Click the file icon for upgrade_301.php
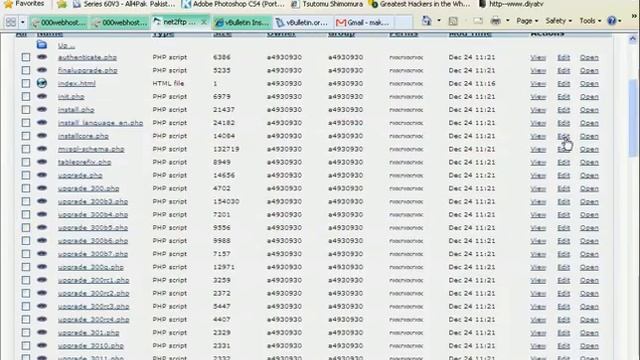Viewport: 640px width, 360px height. coord(42,332)
